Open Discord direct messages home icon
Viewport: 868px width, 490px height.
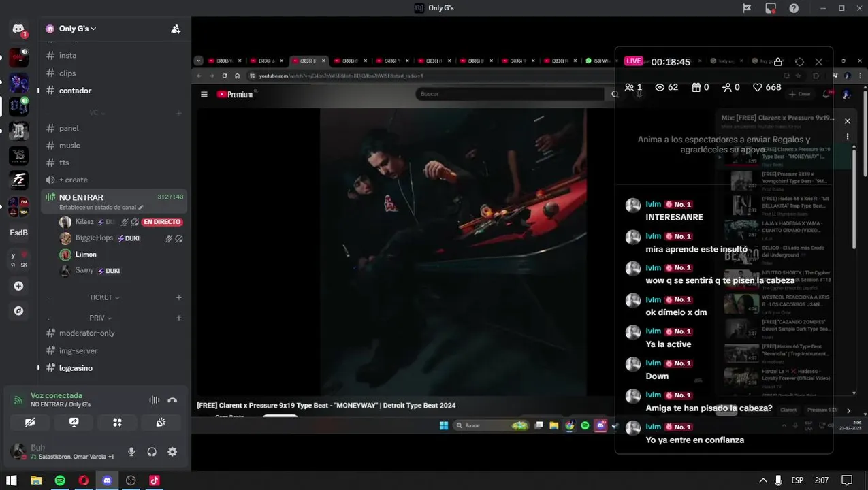point(18,29)
